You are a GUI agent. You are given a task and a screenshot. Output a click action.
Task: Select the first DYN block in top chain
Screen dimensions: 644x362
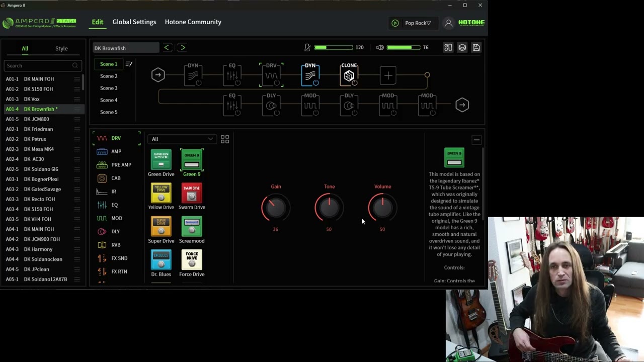(x=193, y=75)
